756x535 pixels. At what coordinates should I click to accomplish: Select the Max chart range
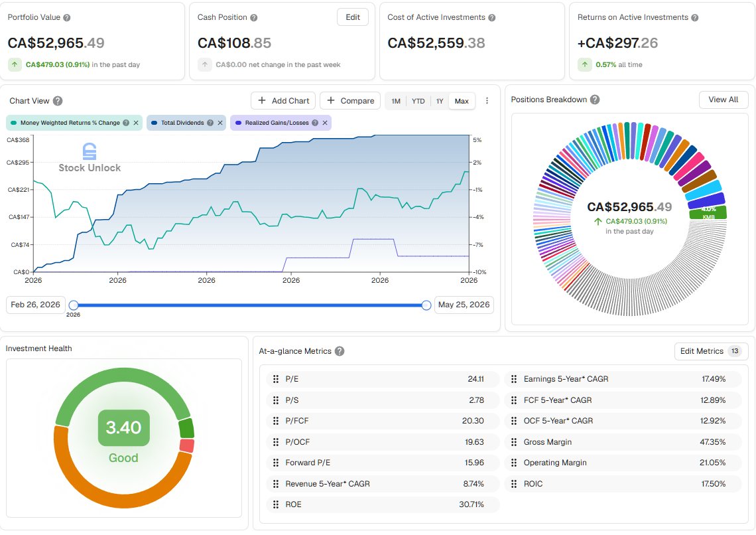[x=462, y=102]
